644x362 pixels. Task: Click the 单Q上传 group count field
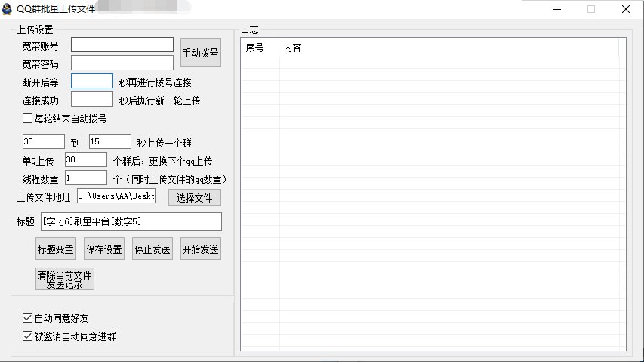(x=86, y=159)
